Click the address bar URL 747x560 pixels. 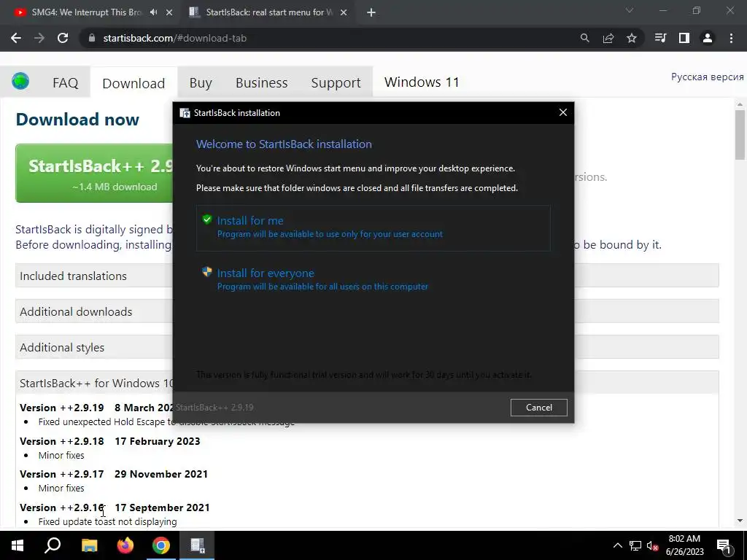tap(175, 38)
